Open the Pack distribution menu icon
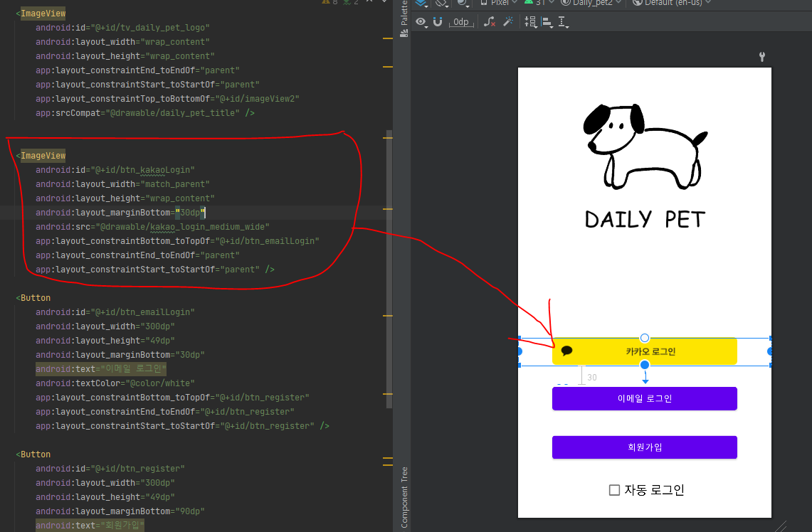Image resolution: width=812 pixels, height=532 pixels. 530,22
